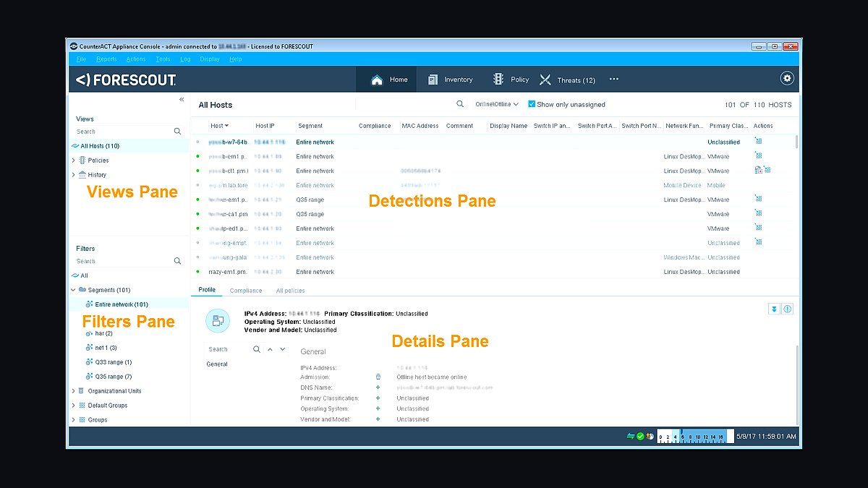Viewport: 868px width, 488px height.
Task: Sort by the Display Name column header
Action: point(509,126)
